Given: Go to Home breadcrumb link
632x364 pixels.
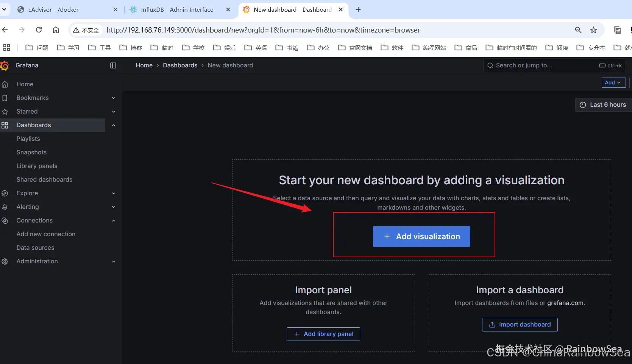Looking at the screenshot, I should (x=144, y=65).
